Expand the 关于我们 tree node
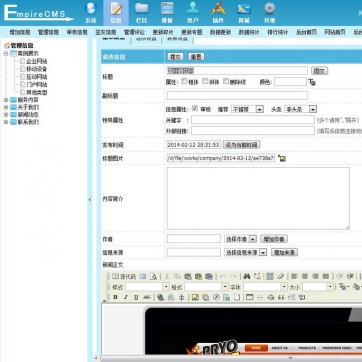 pyautogui.click(x=6, y=107)
